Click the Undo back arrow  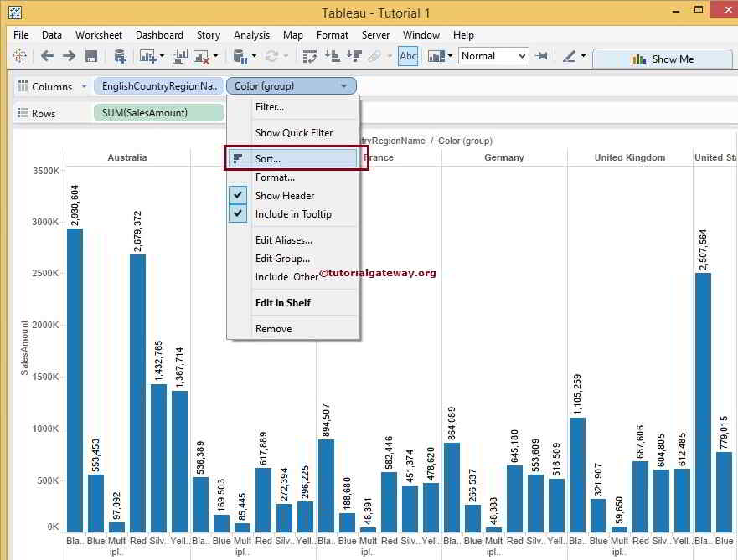pos(47,56)
